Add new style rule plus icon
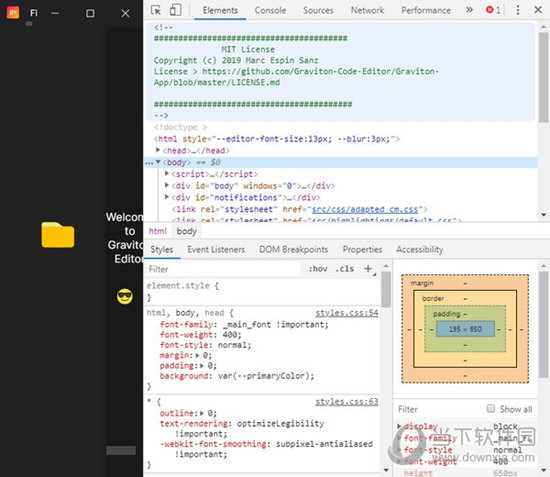The width and height of the screenshot is (550, 477). pos(368,269)
